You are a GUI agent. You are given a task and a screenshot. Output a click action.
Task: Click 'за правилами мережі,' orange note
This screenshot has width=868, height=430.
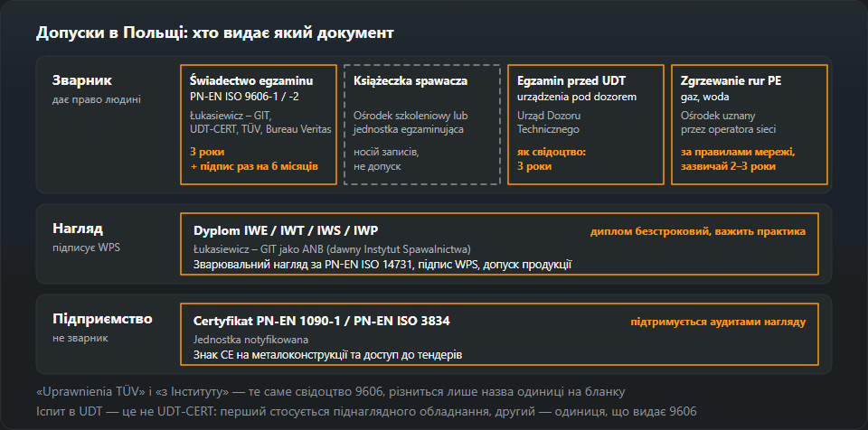[738, 152]
